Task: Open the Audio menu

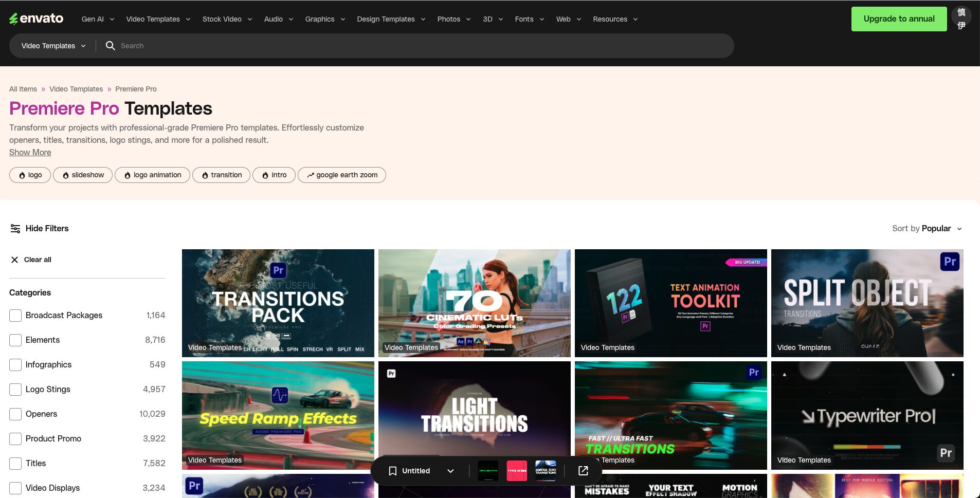Action: [274, 19]
